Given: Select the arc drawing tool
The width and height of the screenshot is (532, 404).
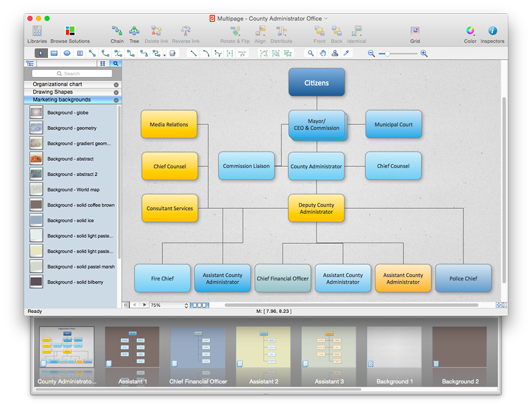Looking at the screenshot, I should click(x=206, y=53).
